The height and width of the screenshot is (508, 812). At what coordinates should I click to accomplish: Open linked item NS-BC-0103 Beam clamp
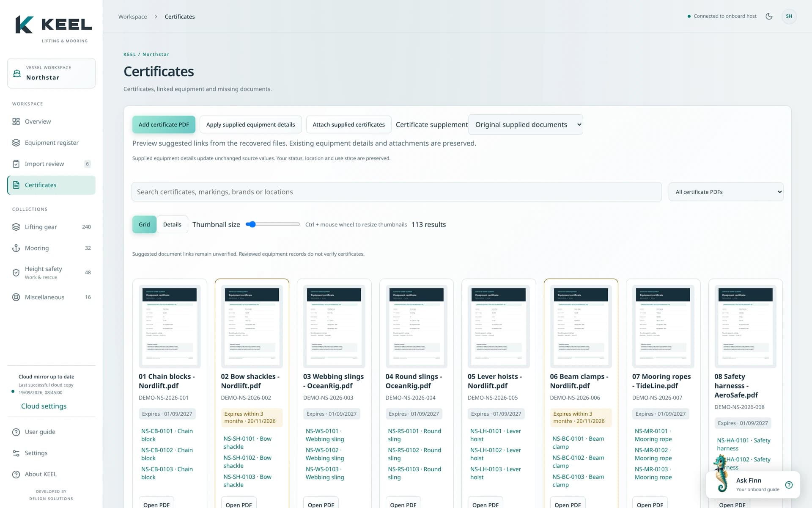(x=578, y=480)
